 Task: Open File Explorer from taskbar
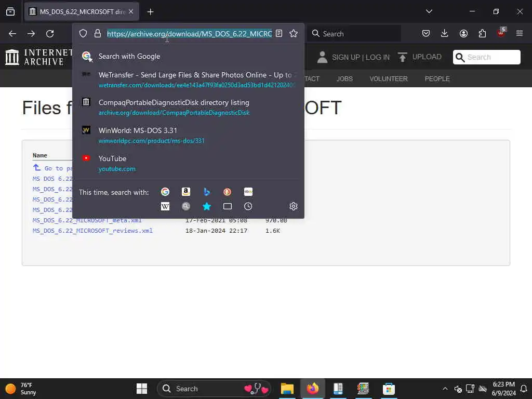[287, 389]
